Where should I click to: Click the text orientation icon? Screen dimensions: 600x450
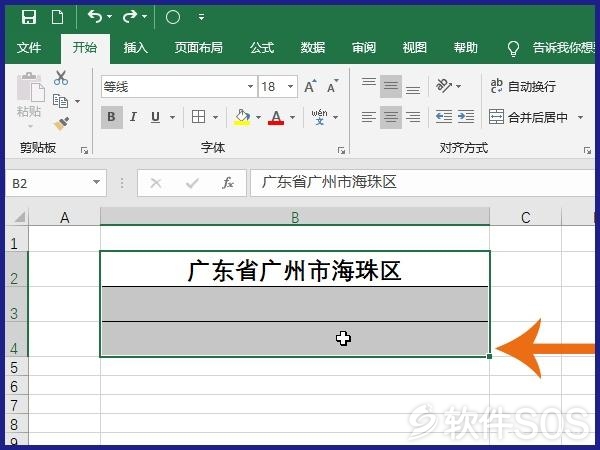tap(444, 86)
